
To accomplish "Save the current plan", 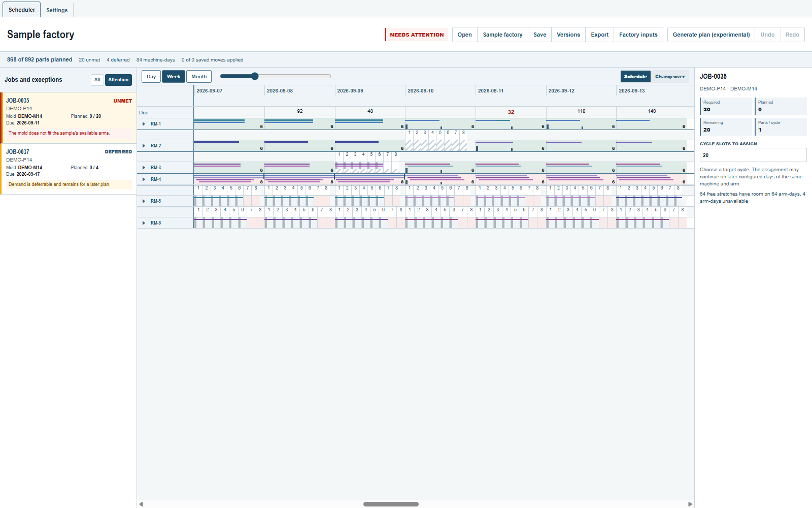I will click(540, 35).
